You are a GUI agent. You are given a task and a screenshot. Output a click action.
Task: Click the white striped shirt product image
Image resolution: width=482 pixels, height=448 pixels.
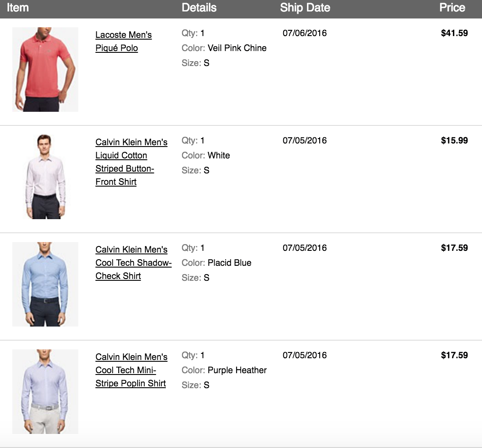[45, 177]
